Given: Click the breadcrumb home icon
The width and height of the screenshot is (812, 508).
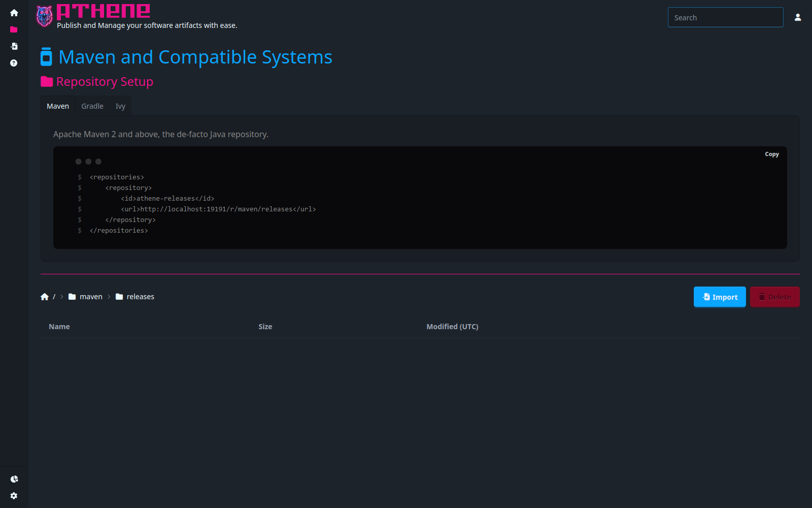Looking at the screenshot, I should pos(45,297).
